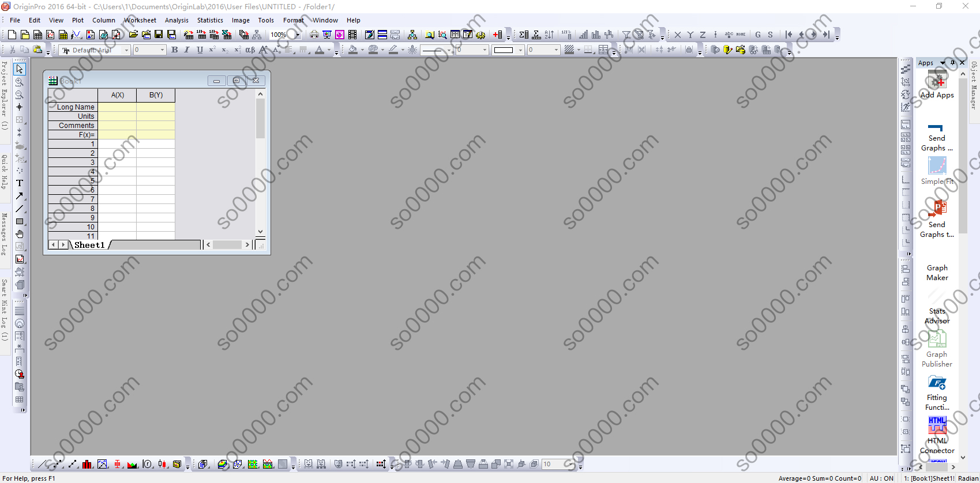Open the Plot menu

pyautogui.click(x=78, y=20)
